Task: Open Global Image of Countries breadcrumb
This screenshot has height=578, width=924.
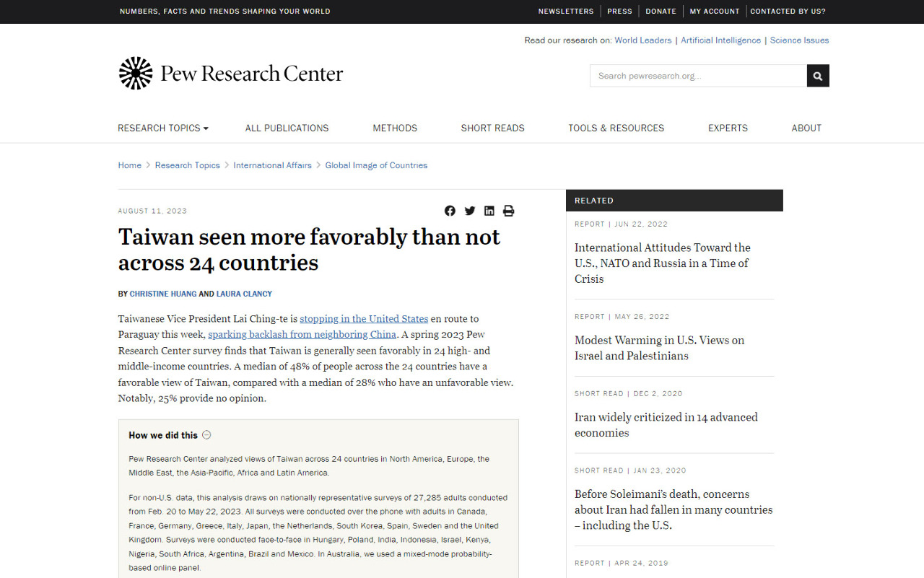Action: click(x=376, y=165)
